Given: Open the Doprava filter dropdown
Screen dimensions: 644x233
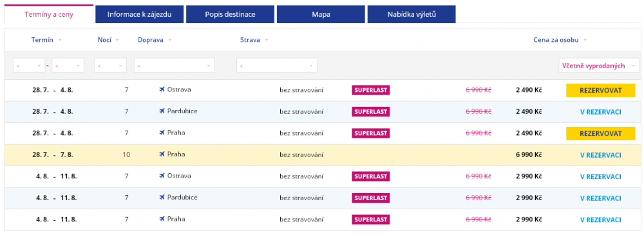Looking at the screenshot, I should [174, 66].
